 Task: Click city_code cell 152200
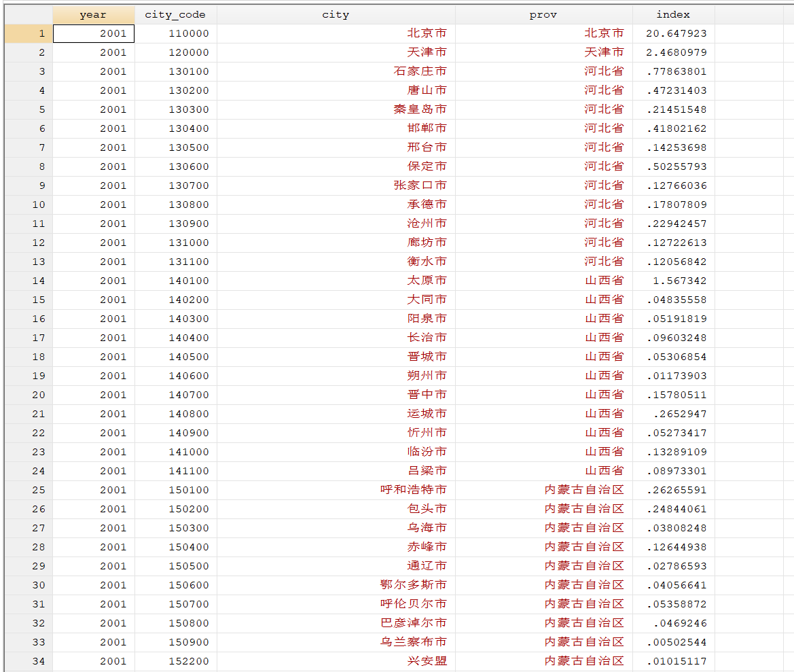(x=176, y=661)
